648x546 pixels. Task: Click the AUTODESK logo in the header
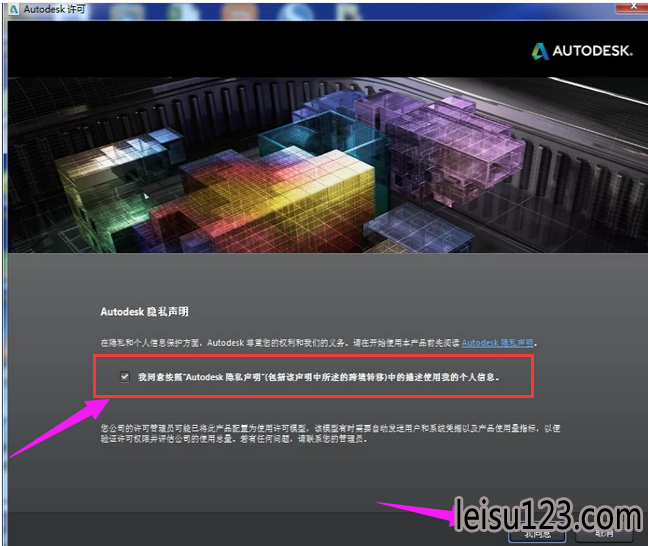pyautogui.click(x=582, y=51)
